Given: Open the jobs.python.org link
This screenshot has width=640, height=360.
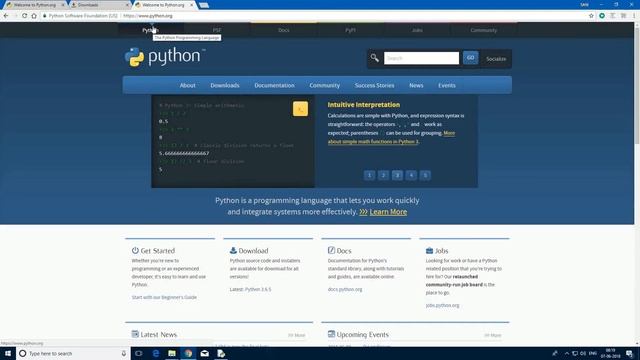Looking at the screenshot, I should pyautogui.click(x=442, y=305).
